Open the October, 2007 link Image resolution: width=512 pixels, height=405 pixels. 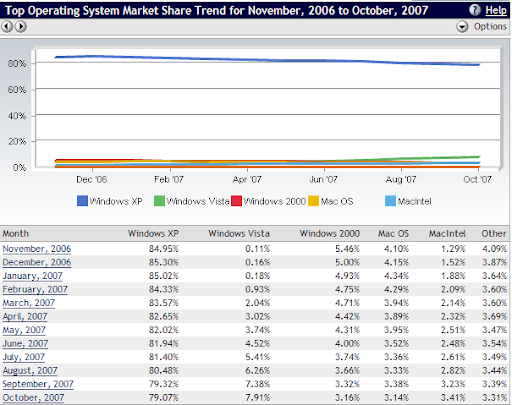point(33,398)
